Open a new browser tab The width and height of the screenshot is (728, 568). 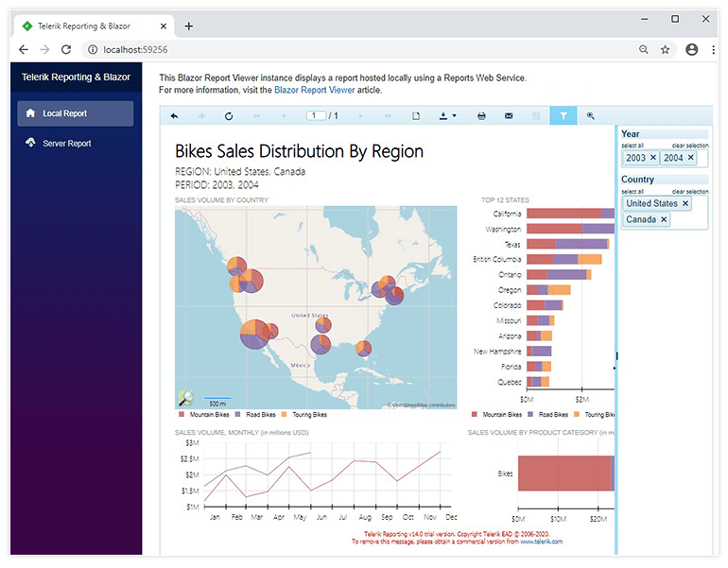pos(188,26)
